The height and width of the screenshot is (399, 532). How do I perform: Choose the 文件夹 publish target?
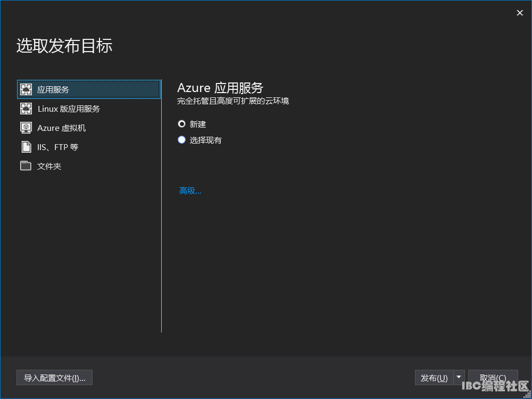point(89,166)
